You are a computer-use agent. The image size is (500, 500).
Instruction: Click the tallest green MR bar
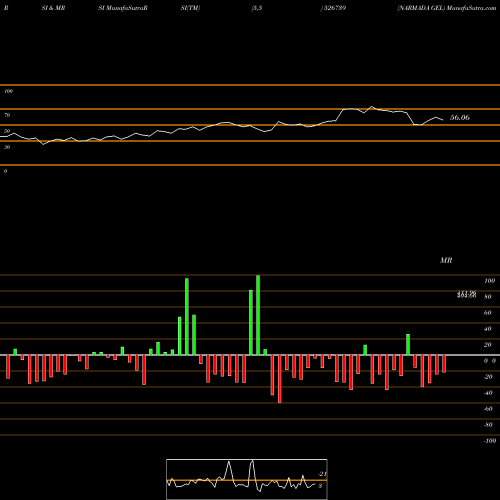258,315
